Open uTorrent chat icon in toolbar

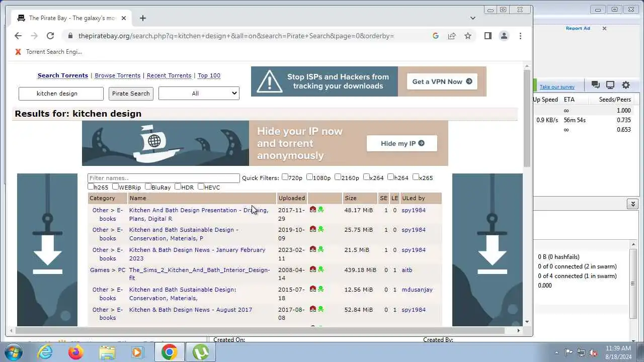coord(595,85)
